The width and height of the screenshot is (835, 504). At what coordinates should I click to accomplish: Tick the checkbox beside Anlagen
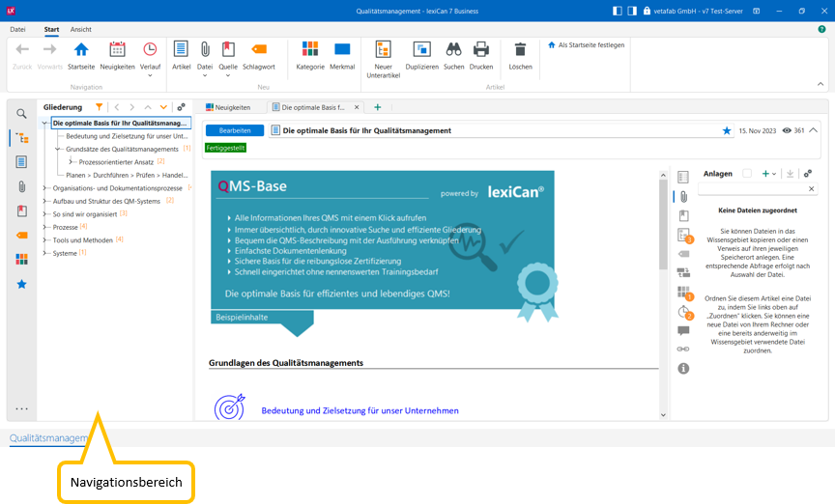point(746,174)
